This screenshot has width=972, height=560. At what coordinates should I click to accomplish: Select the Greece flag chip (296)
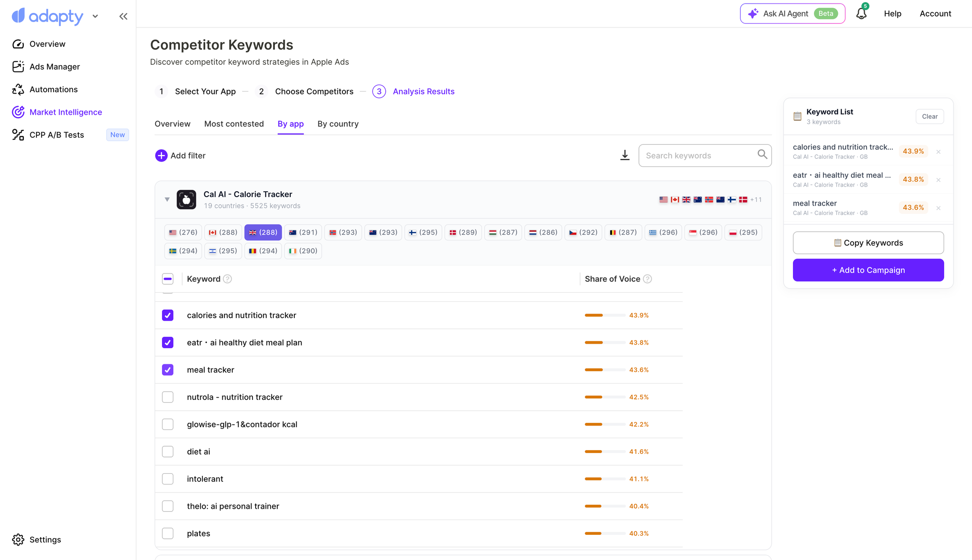(664, 233)
